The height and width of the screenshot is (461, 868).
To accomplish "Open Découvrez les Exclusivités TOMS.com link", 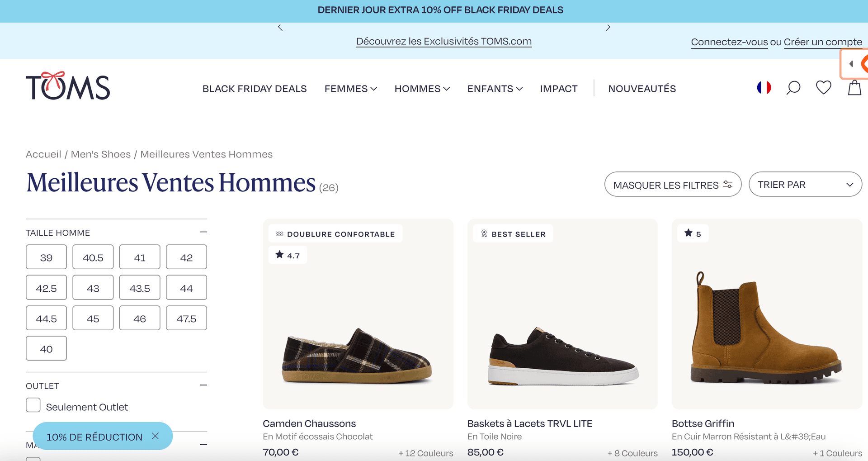I will [443, 41].
